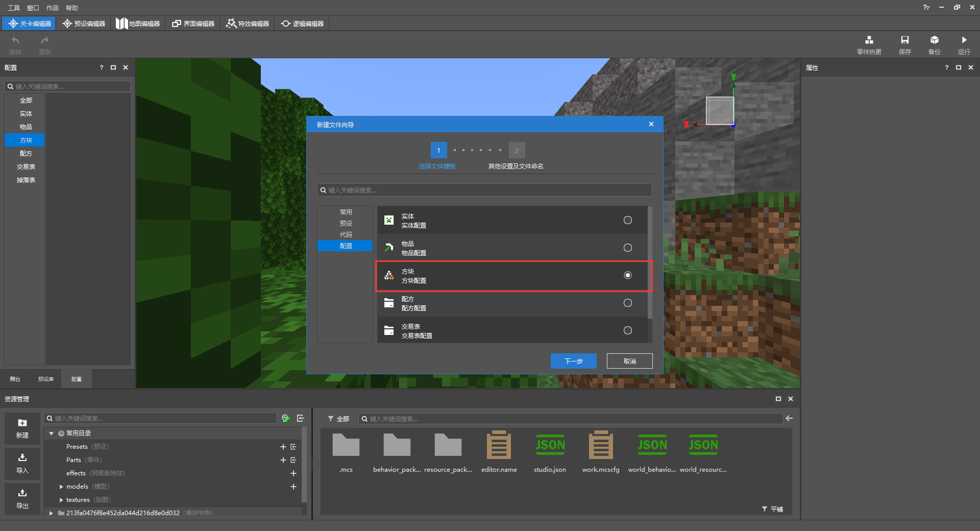Click 新建 new button in resource manager
This screenshot has width=980, height=531.
tap(22, 428)
